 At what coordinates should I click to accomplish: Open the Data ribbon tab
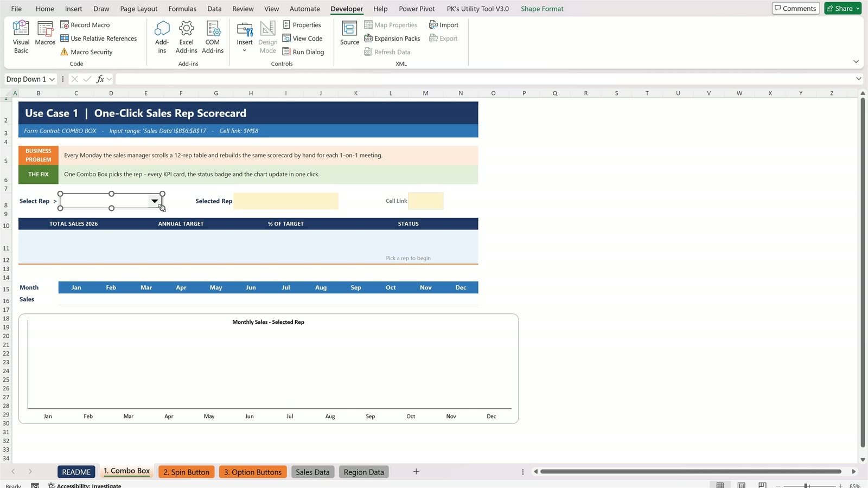point(214,9)
